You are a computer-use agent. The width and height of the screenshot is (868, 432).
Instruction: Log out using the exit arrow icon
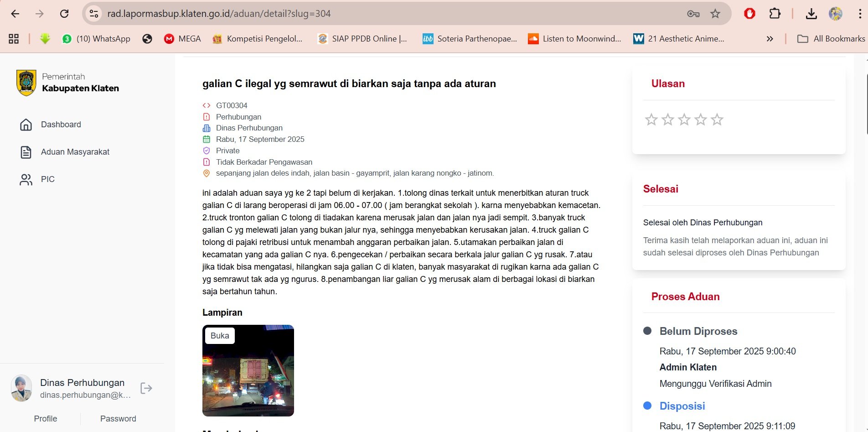click(146, 388)
